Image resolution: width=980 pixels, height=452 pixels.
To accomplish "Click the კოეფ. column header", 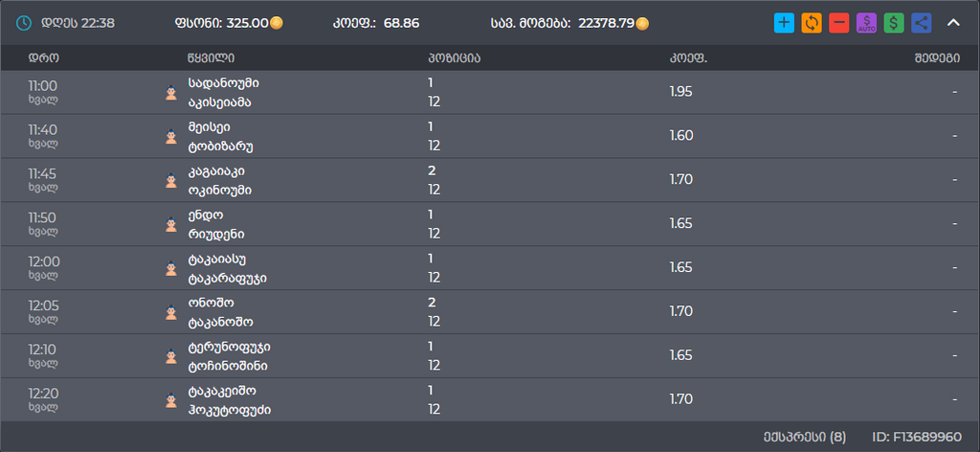I will point(680,57).
